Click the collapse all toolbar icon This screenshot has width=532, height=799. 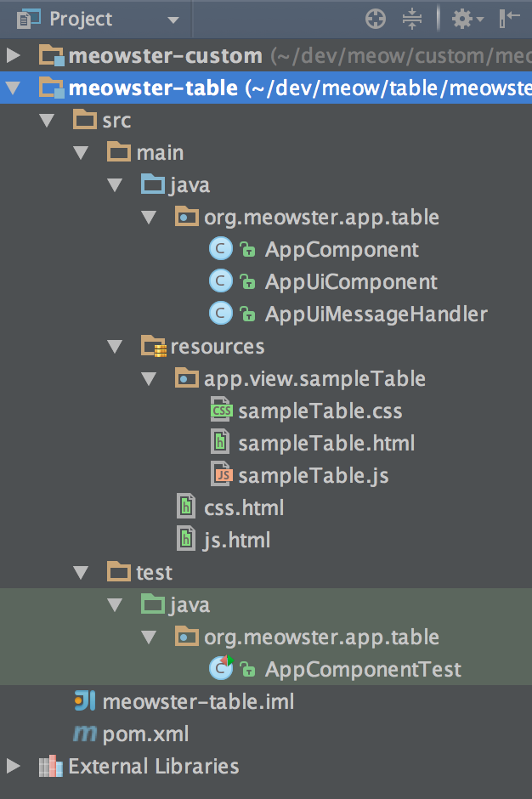(x=411, y=19)
